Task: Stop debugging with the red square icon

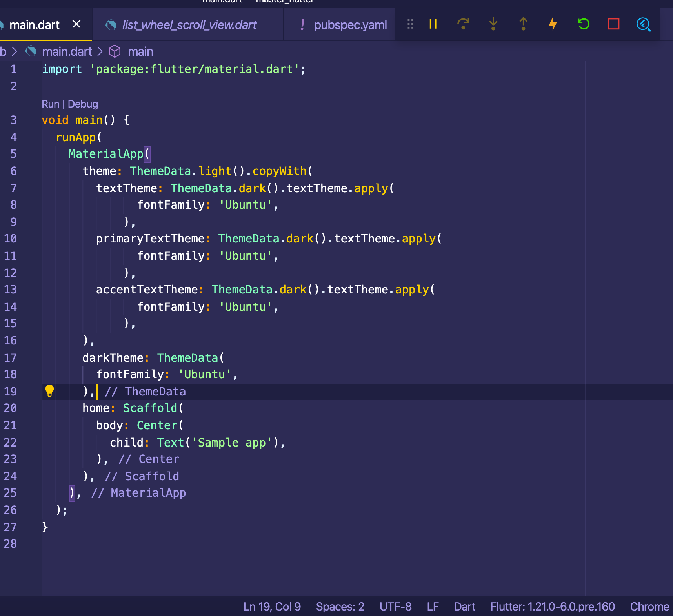Action: point(613,24)
